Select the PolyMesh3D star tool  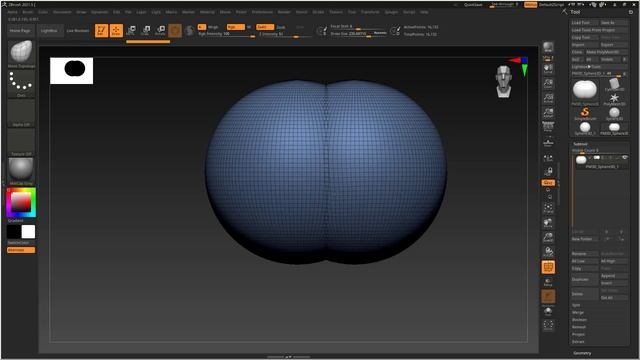614,99
